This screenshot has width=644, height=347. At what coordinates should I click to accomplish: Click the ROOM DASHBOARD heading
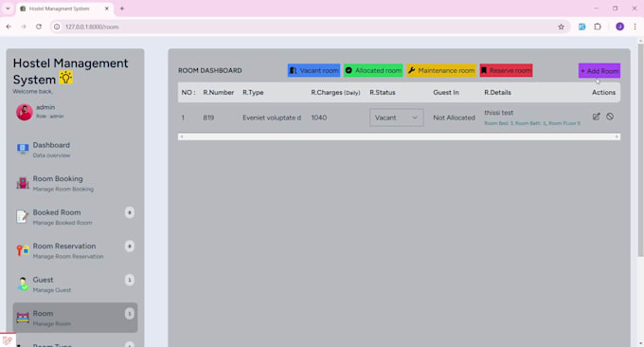[210, 71]
